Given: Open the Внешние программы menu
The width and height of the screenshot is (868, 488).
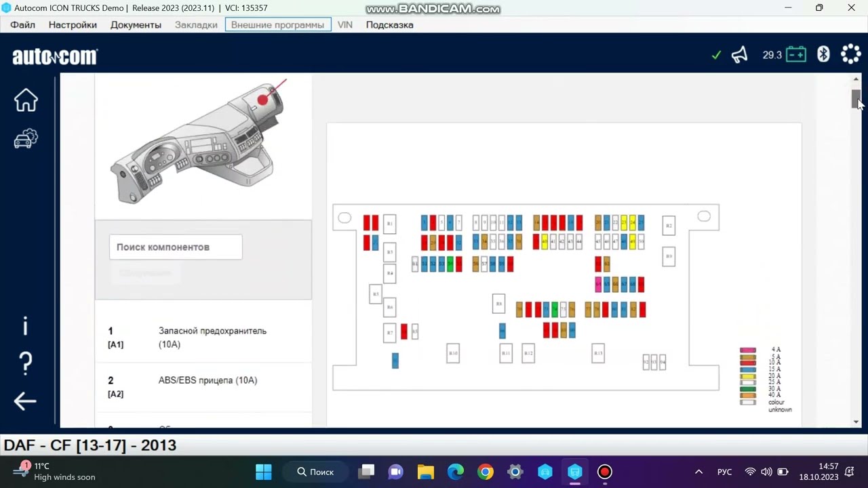Looking at the screenshot, I should 278,24.
